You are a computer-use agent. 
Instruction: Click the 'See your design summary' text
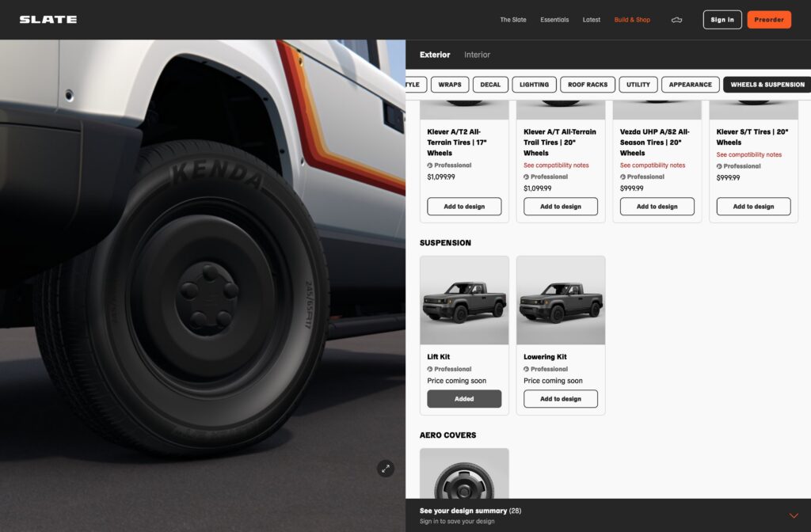pyautogui.click(x=463, y=511)
